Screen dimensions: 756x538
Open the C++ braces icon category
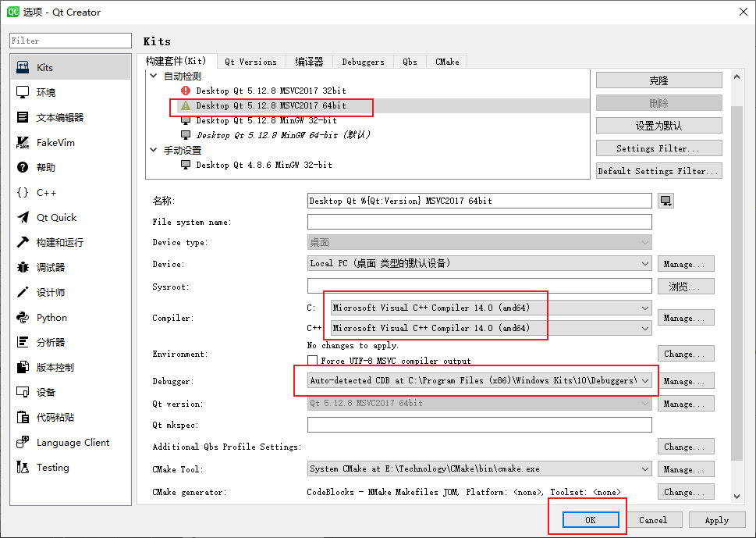(22, 193)
